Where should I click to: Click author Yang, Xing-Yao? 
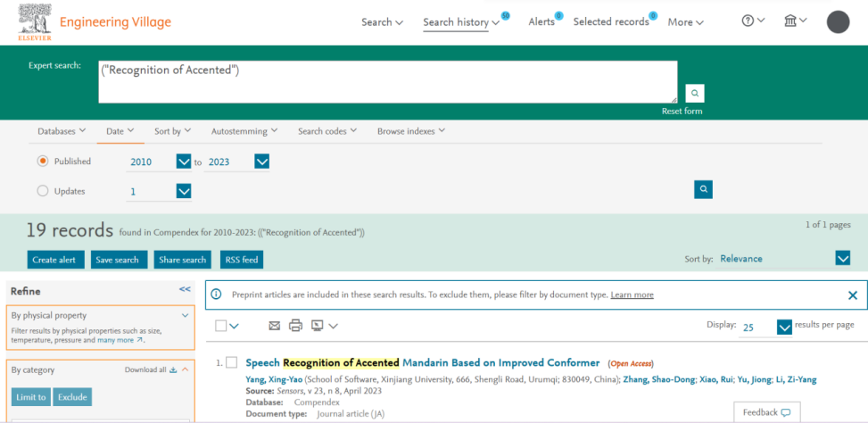pyautogui.click(x=274, y=379)
